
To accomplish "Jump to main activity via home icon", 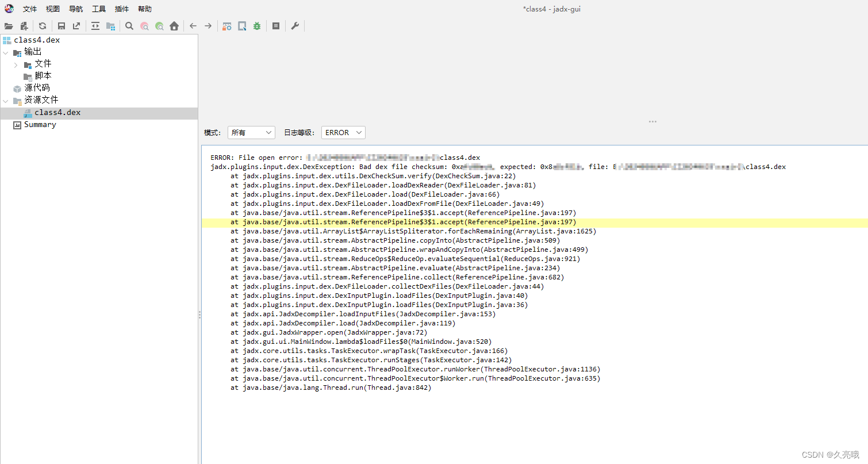I will [174, 25].
